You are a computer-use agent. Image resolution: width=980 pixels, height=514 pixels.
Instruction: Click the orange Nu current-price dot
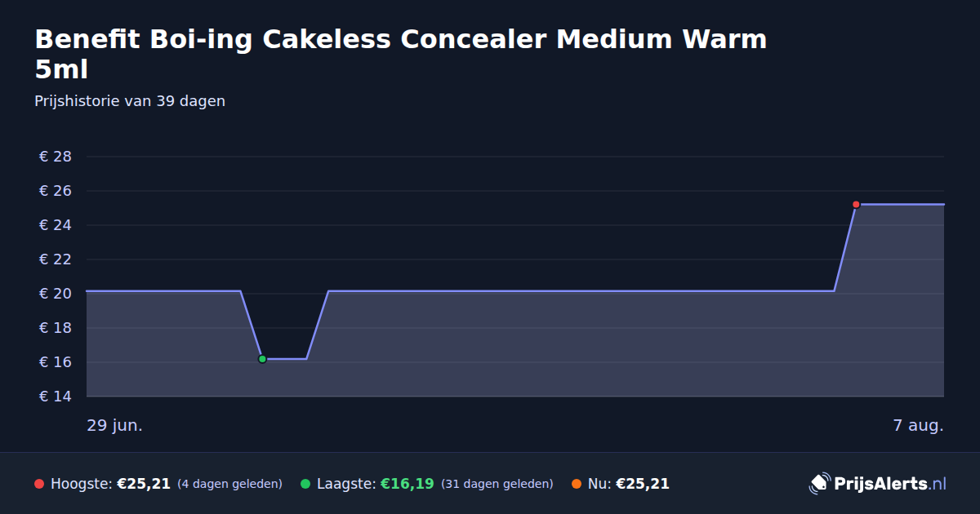click(577, 484)
